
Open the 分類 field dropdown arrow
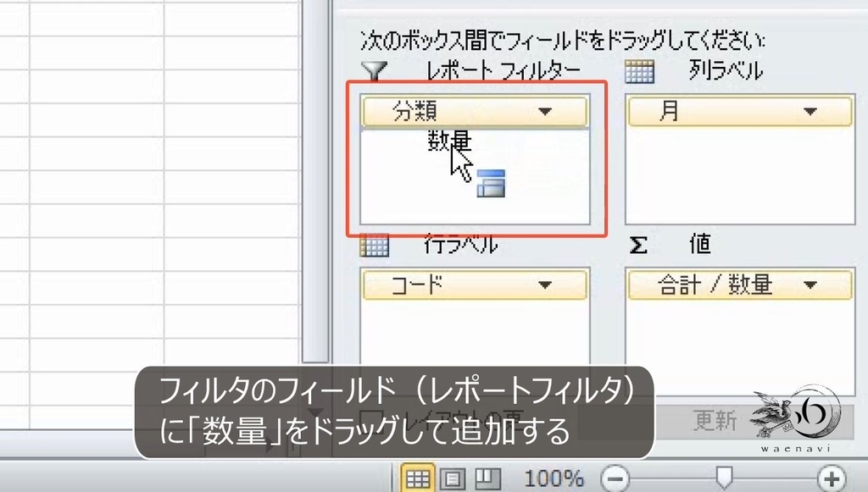[545, 112]
